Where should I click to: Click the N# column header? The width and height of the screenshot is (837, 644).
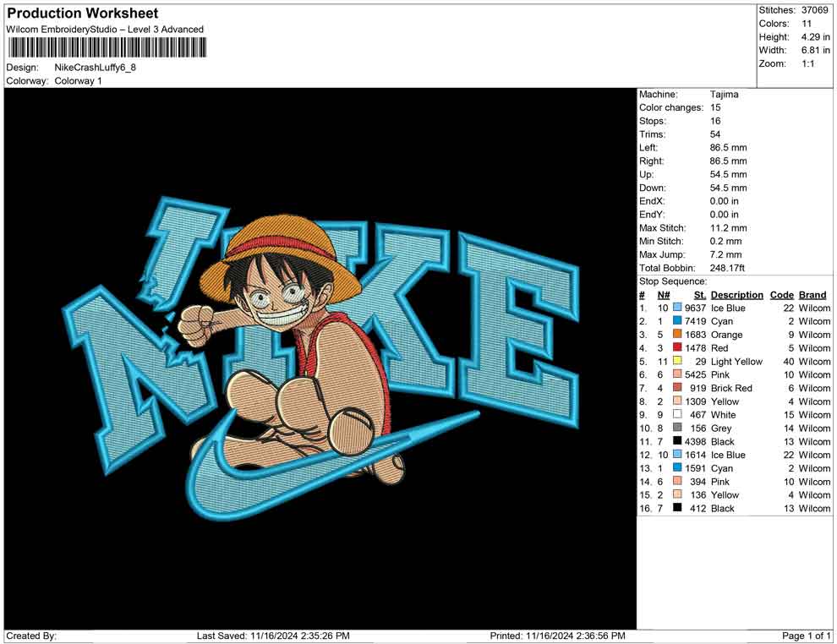click(x=664, y=294)
